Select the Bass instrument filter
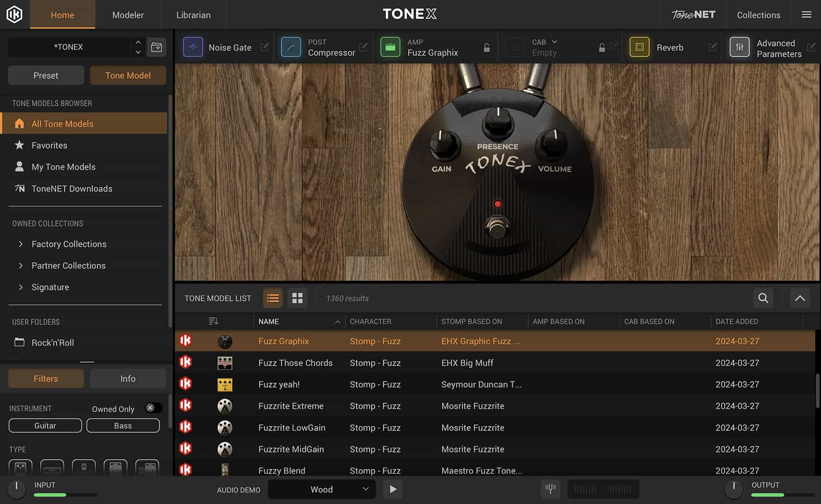 click(x=123, y=425)
